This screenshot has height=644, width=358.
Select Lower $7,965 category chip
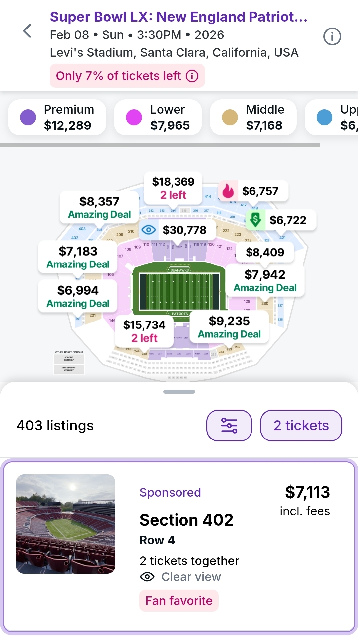158,117
